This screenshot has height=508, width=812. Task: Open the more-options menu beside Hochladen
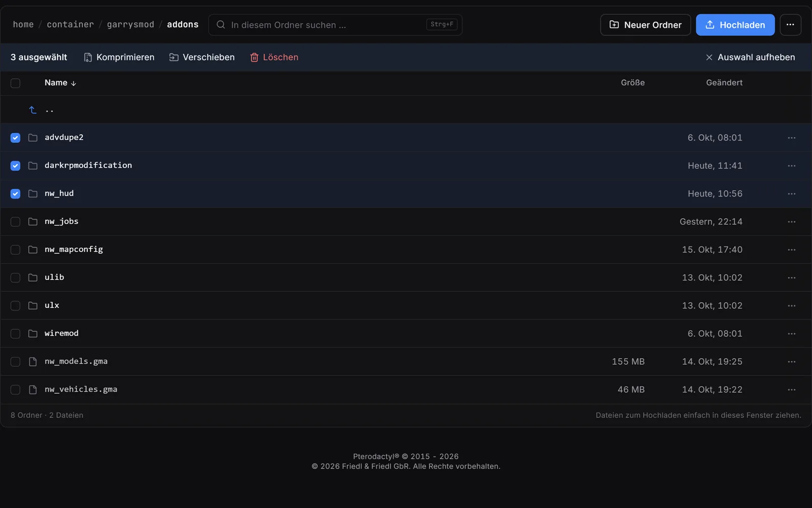790,24
